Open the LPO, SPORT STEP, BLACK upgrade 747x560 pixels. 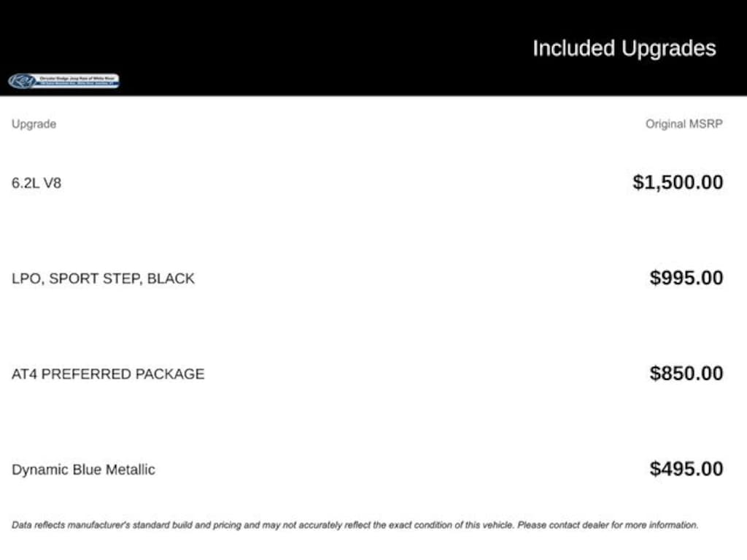tap(103, 279)
